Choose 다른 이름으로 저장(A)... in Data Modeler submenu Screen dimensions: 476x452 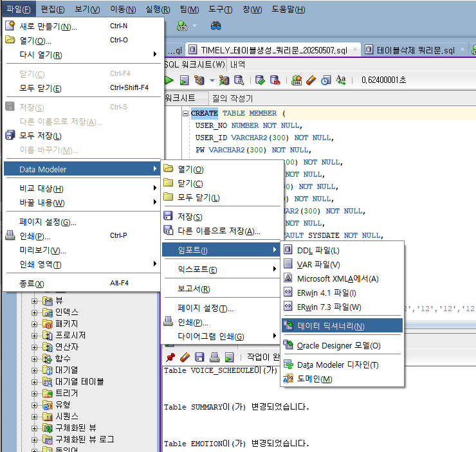pos(221,231)
